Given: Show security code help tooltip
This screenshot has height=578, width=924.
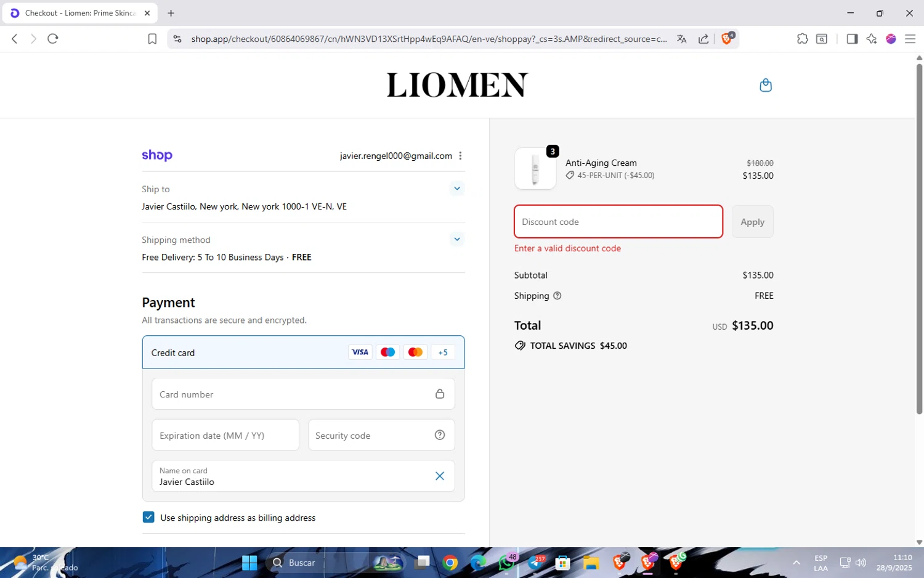Looking at the screenshot, I should 440,435.
